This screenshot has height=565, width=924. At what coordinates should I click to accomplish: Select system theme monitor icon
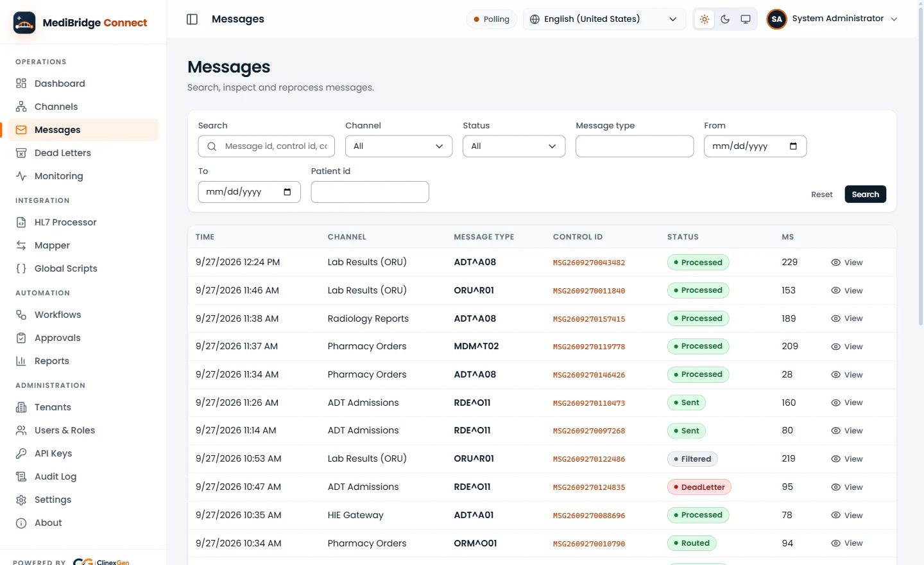pyautogui.click(x=746, y=19)
